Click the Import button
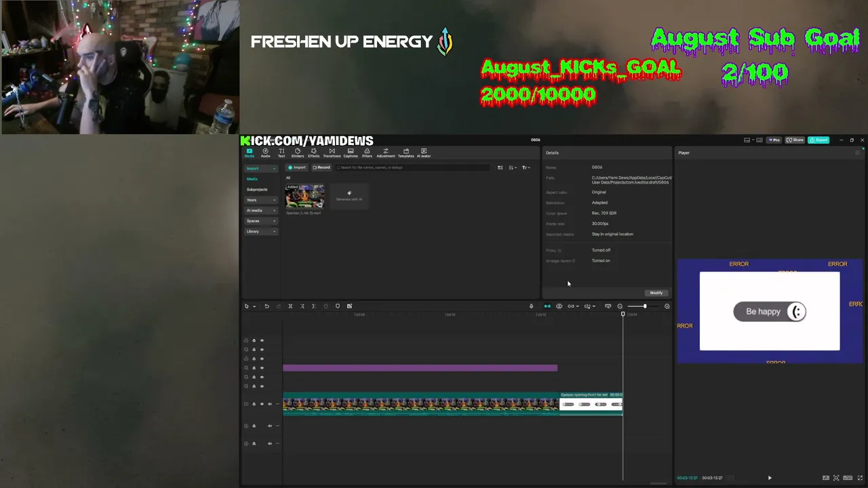The height and width of the screenshot is (488, 868). pos(297,167)
